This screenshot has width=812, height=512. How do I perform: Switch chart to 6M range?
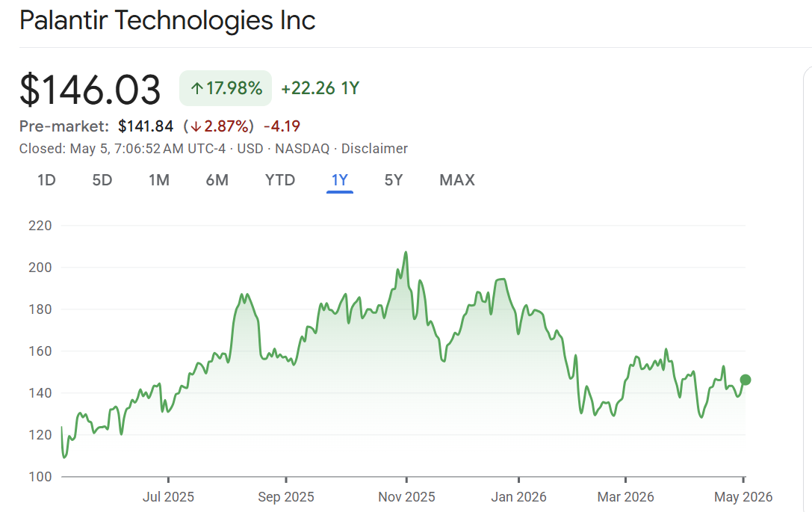(x=217, y=180)
